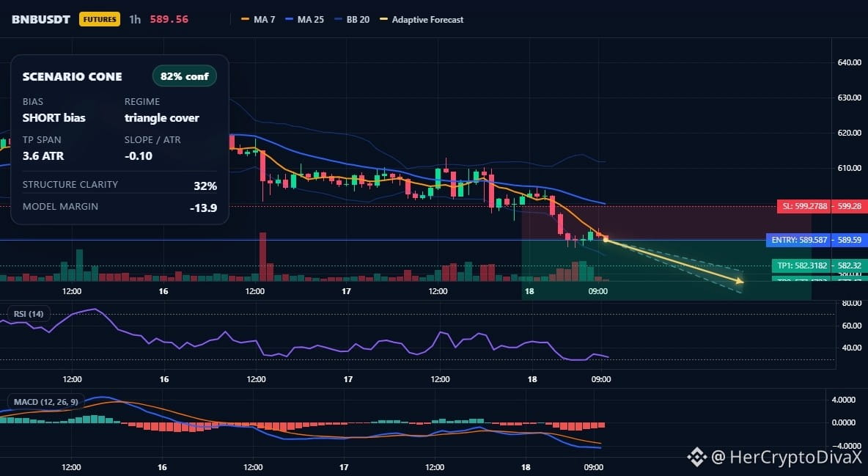Toggle the BB 20 legend item

pyautogui.click(x=352, y=19)
